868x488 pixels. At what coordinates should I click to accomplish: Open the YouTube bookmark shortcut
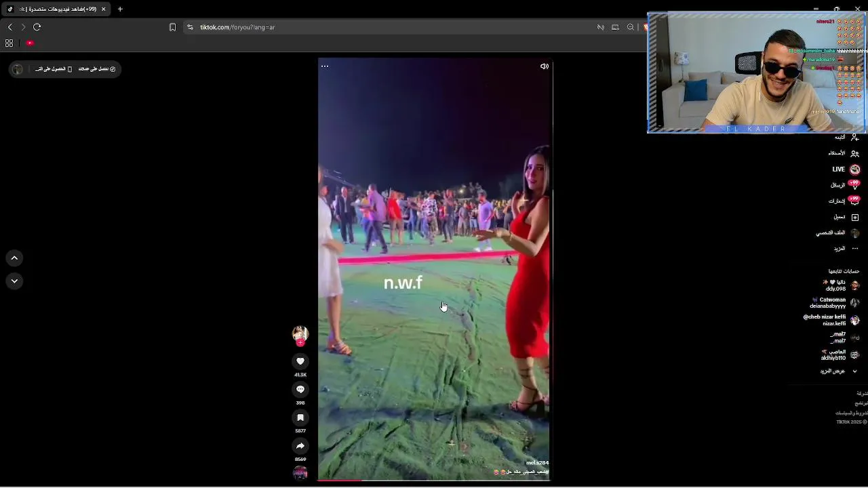pyautogui.click(x=30, y=43)
